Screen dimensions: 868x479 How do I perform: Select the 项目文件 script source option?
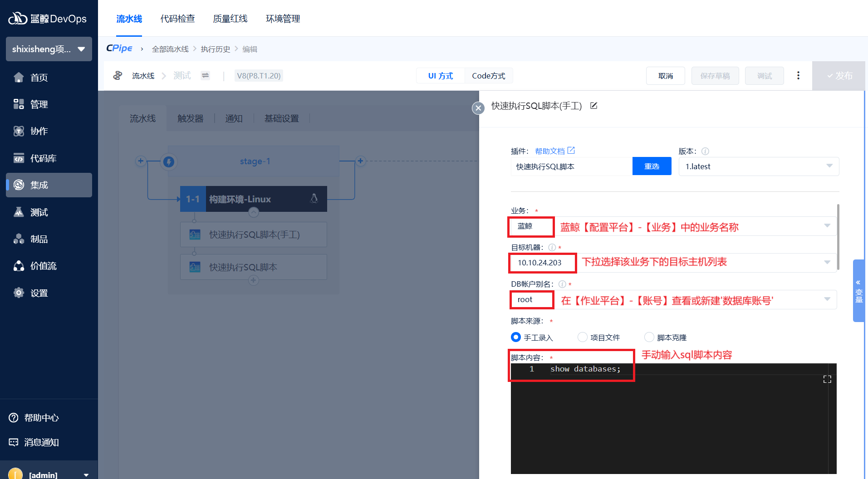pos(583,337)
